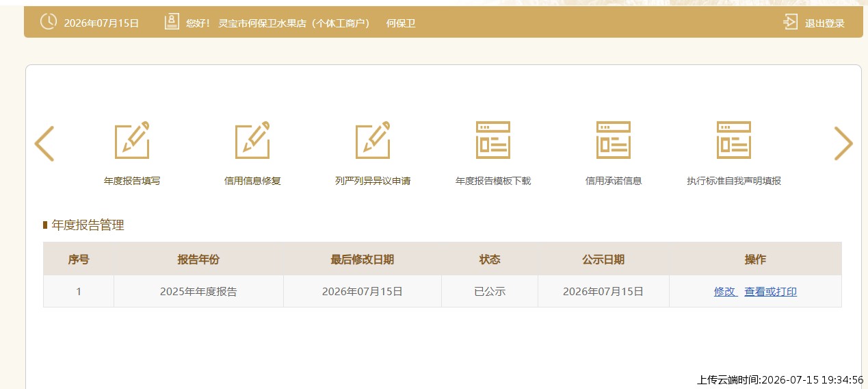868x389 pixels.
Task: Click the 列严列异异议申请 label
Action: (x=373, y=181)
